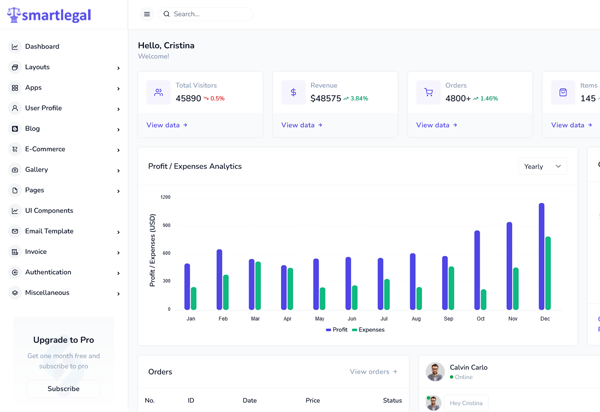Click View data under Revenue
600x412 pixels.
[x=301, y=125]
